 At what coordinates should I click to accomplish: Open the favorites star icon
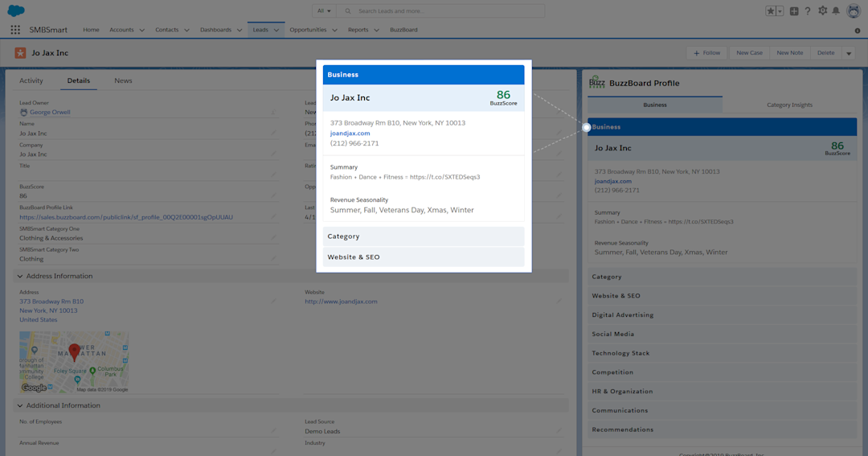tap(771, 11)
